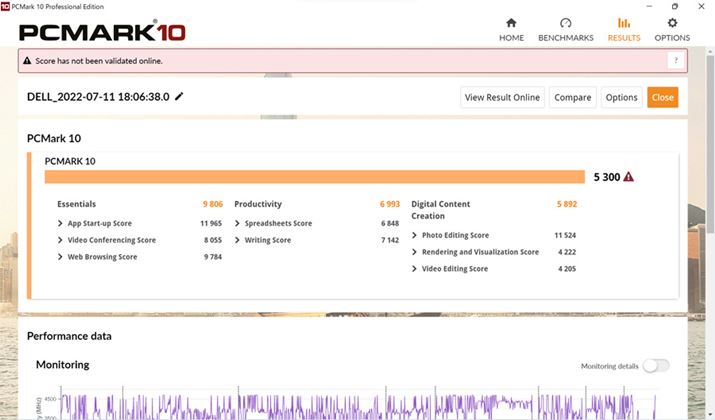Viewport: 715px width, 420px height.
Task: Expand Rendering and Visualization Score
Action: pos(415,252)
